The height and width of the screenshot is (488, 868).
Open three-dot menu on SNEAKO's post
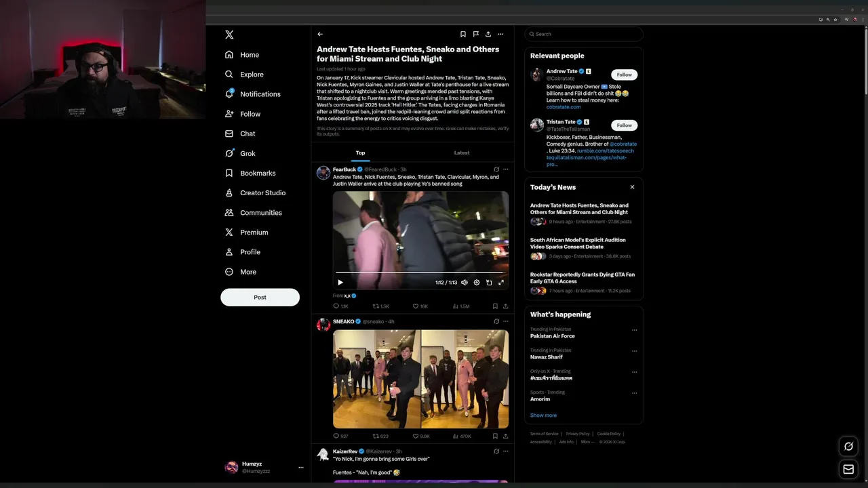505,321
